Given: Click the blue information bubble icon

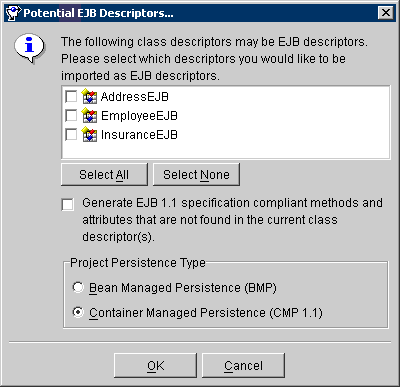Looking at the screenshot, I should pos(29,48).
